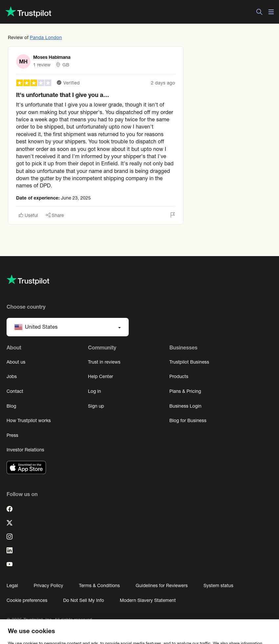Open the Press footer link
279x644 pixels.
click(x=12, y=435)
